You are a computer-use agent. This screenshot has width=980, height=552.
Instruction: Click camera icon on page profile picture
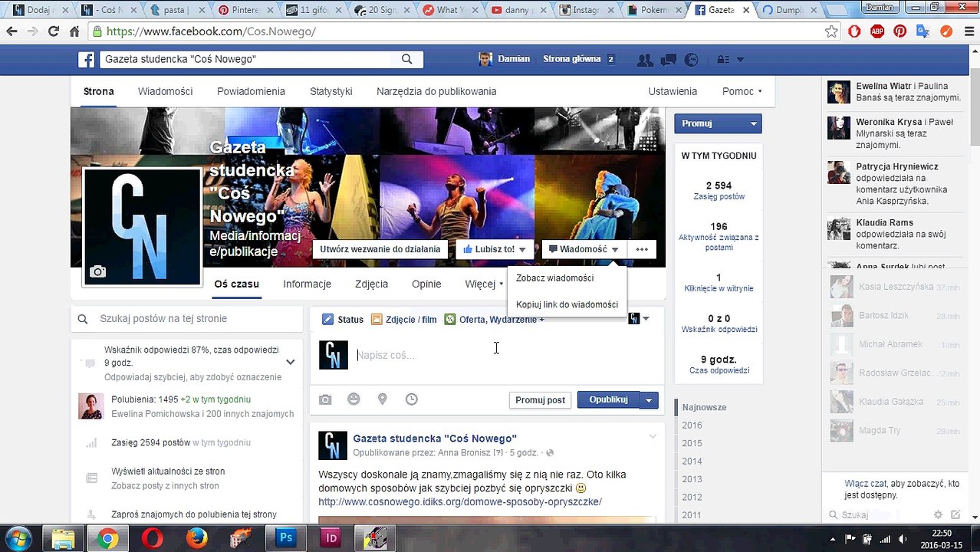click(97, 271)
